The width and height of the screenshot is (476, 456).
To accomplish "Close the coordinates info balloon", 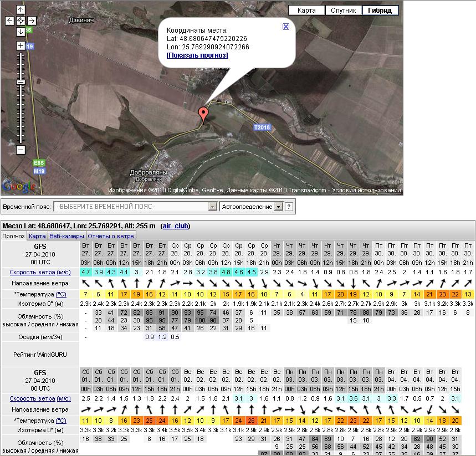I will tap(285, 26).
